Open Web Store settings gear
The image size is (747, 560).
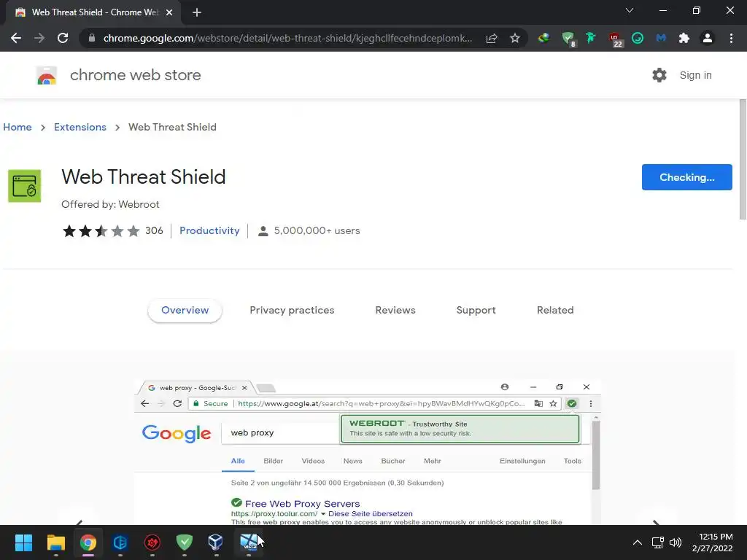click(659, 75)
